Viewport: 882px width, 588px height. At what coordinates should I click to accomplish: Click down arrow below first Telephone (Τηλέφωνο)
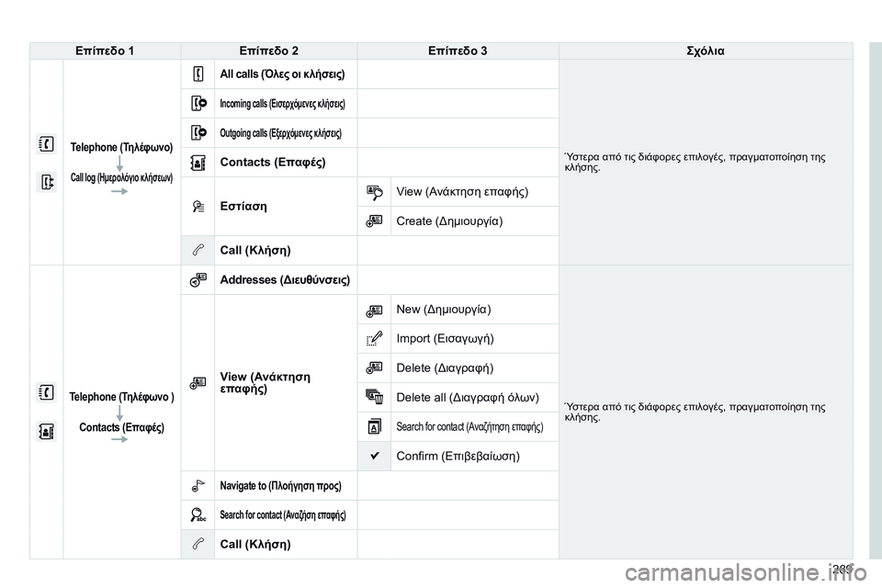[119, 164]
